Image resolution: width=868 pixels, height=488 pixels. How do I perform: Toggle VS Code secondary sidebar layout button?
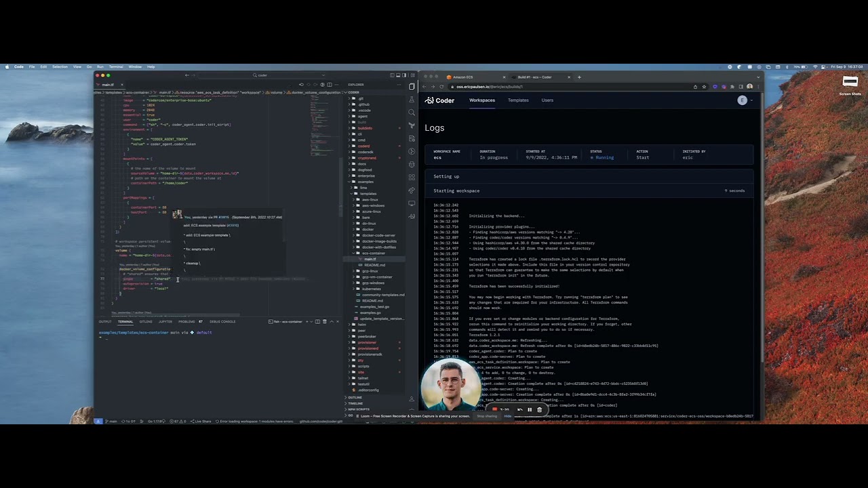pos(404,75)
